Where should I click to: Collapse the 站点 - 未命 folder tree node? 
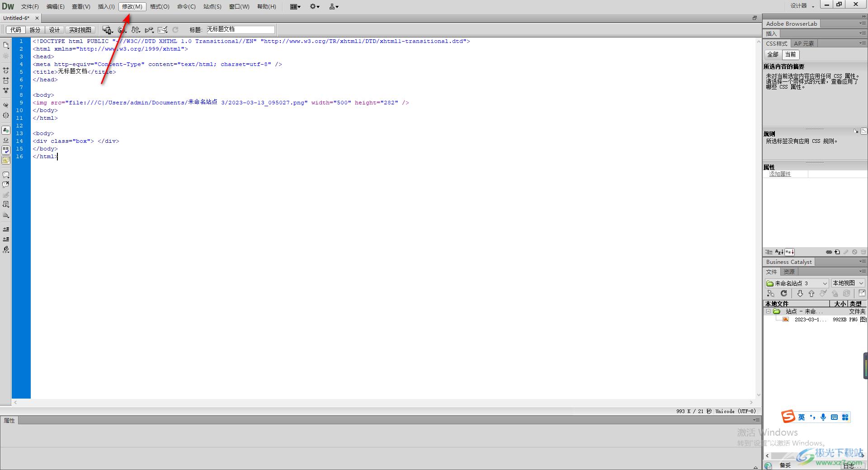pyautogui.click(x=768, y=311)
